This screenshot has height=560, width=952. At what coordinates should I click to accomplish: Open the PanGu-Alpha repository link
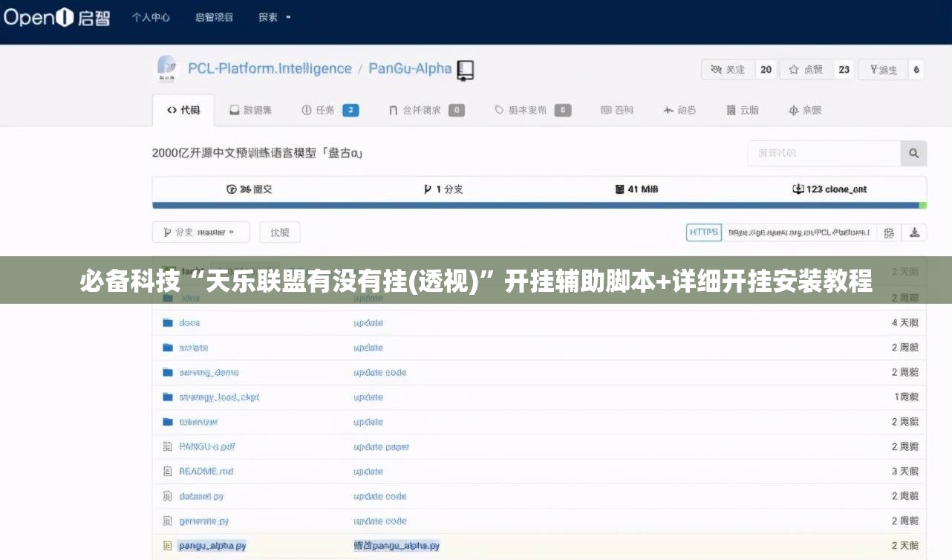[410, 69]
